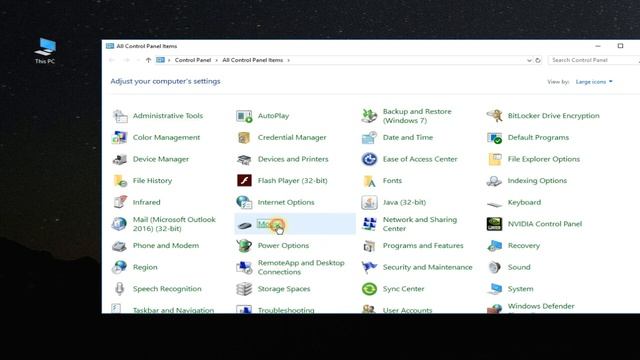Open the User Accounts icon
Viewport: 640px width, 360px height.
pos(369,309)
